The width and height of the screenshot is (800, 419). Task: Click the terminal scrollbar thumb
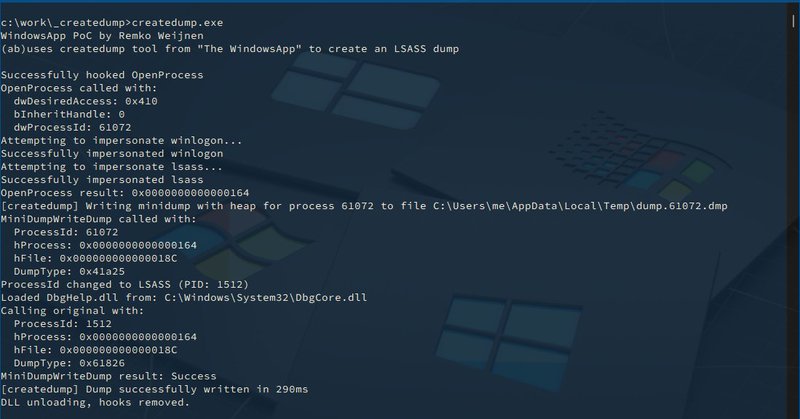click(x=793, y=20)
